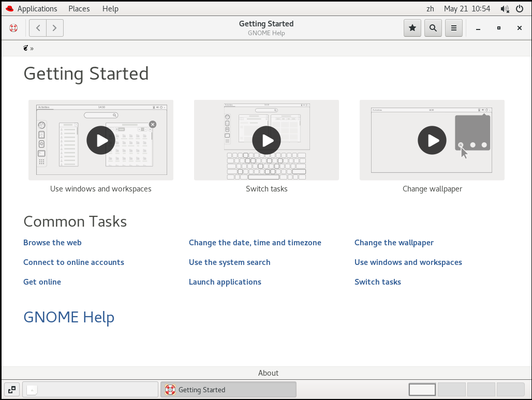532x400 pixels.
Task: Open the Browse the web link
Action: (52, 243)
